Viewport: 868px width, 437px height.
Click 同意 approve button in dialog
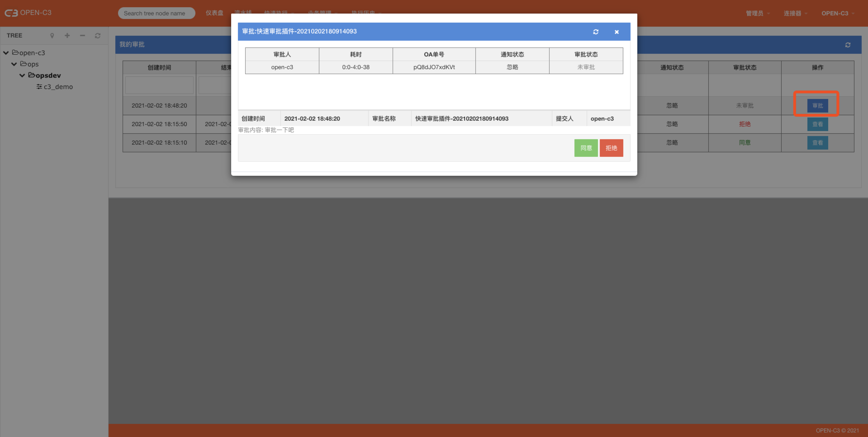(x=586, y=148)
